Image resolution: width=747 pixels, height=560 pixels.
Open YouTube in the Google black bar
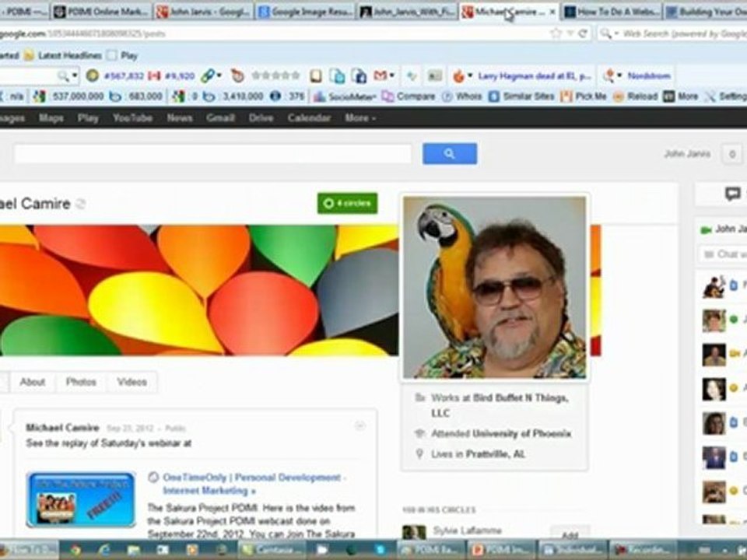pos(132,118)
